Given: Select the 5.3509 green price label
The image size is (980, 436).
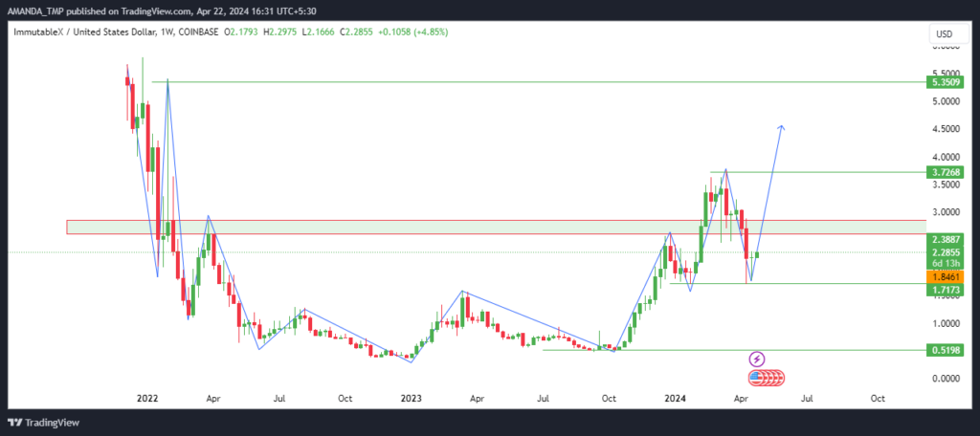Looking at the screenshot, I should 945,82.
